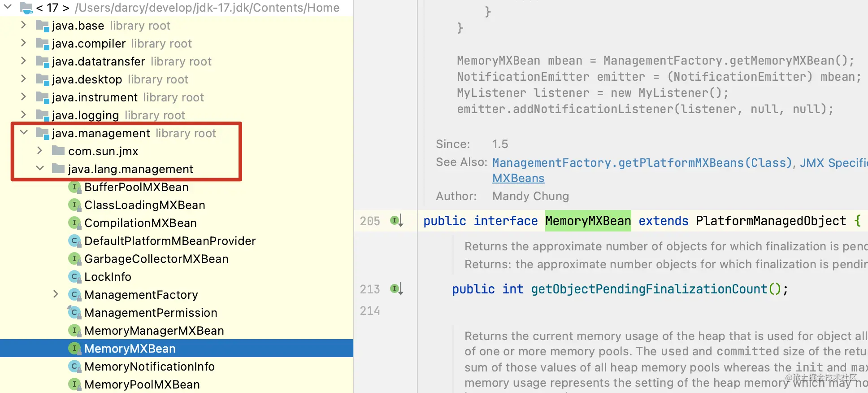Image resolution: width=868 pixels, height=393 pixels.
Task: Select ClassLoadingMXBean in the tree
Action: click(145, 205)
